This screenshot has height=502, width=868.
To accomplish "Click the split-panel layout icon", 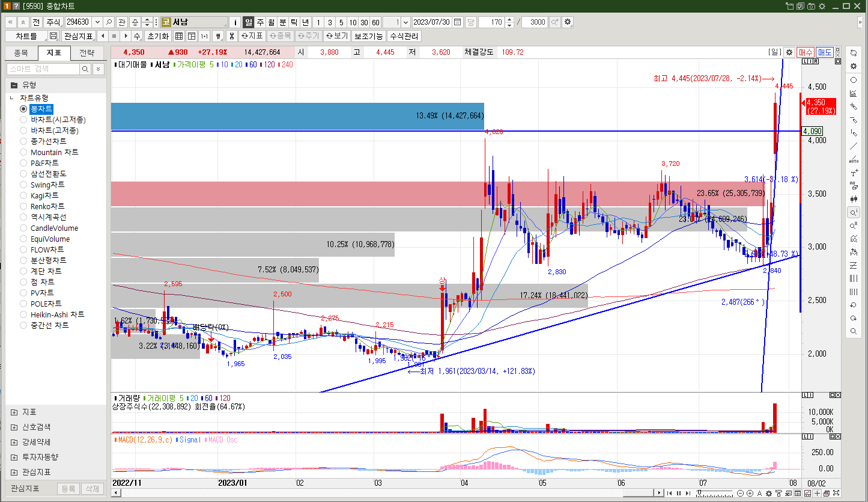I will pyautogui.click(x=192, y=36).
